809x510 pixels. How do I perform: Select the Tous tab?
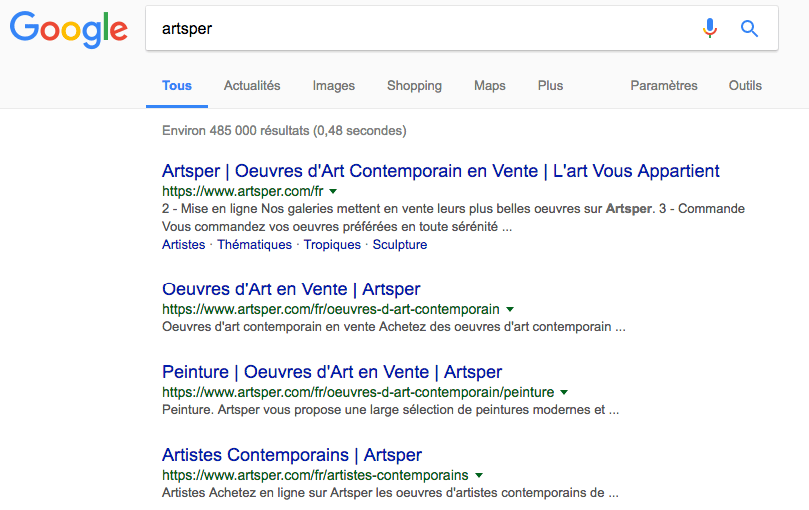coord(177,86)
